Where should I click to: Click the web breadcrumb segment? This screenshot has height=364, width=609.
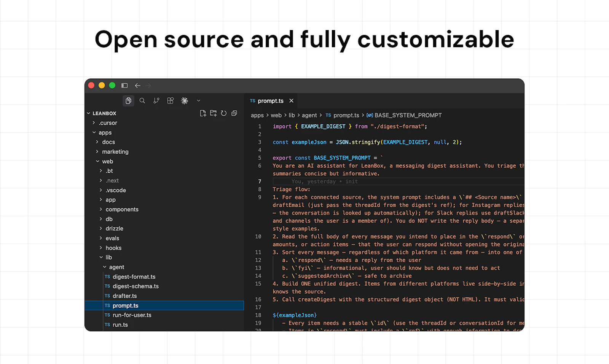(276, 115)
